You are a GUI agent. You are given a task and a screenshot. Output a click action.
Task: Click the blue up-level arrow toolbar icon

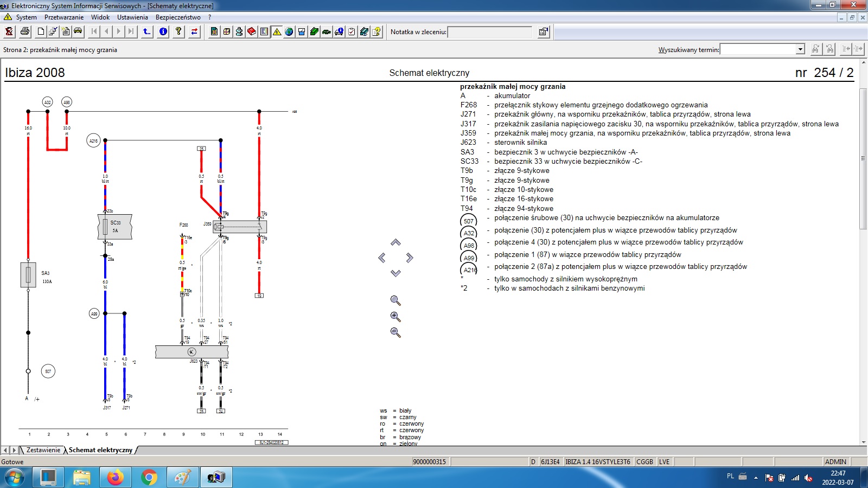147,31
